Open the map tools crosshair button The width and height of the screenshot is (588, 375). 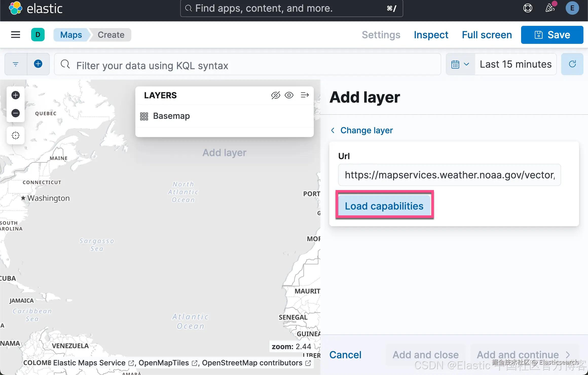[16, 135]
